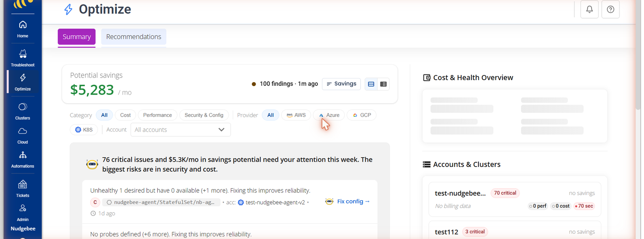Open notifications bell icon

pos(589,9)
